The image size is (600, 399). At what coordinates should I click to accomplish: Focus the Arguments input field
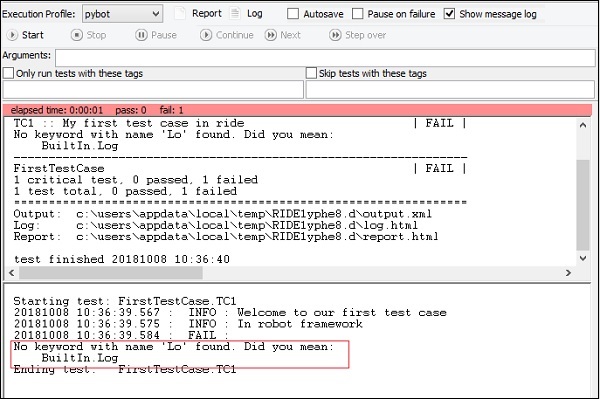tap(325, 58)
